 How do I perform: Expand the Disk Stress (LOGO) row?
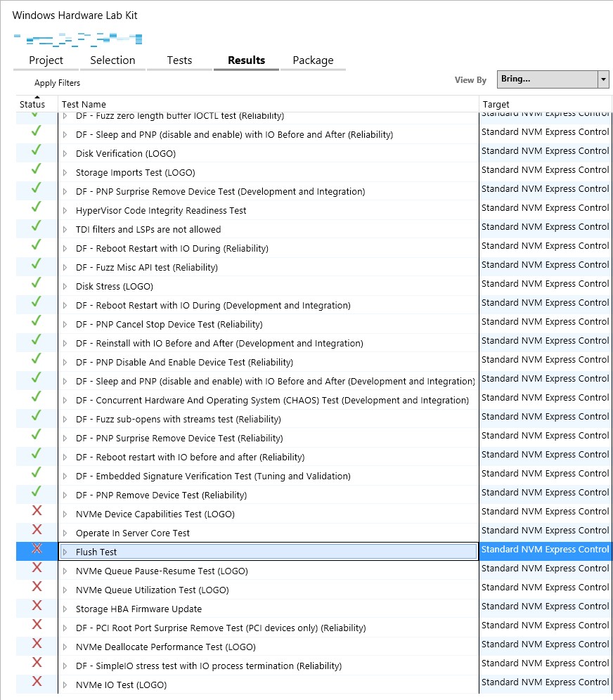65,287
